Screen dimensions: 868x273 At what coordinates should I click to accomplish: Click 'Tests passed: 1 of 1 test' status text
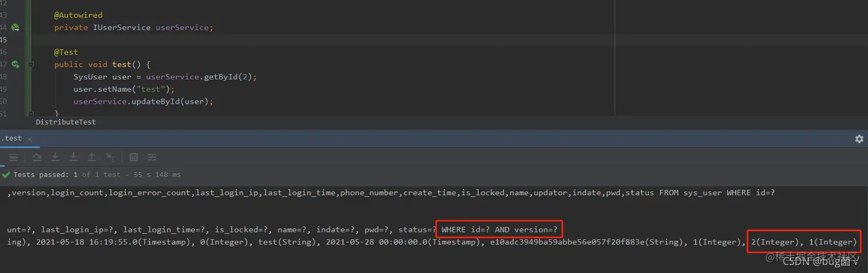(67, 174)
